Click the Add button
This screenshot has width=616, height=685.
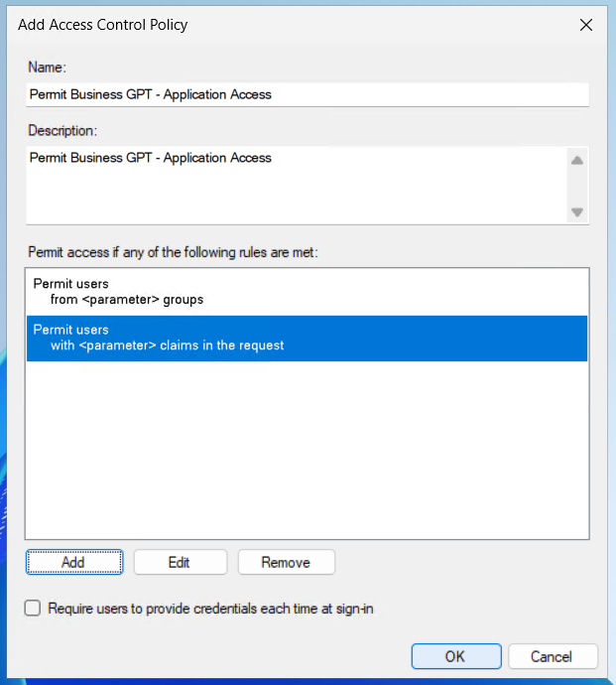click(x=74, y=562)
